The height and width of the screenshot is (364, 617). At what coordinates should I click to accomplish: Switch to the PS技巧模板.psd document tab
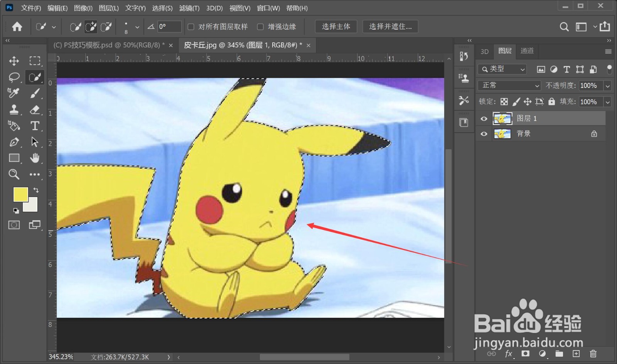pos(109,45)
